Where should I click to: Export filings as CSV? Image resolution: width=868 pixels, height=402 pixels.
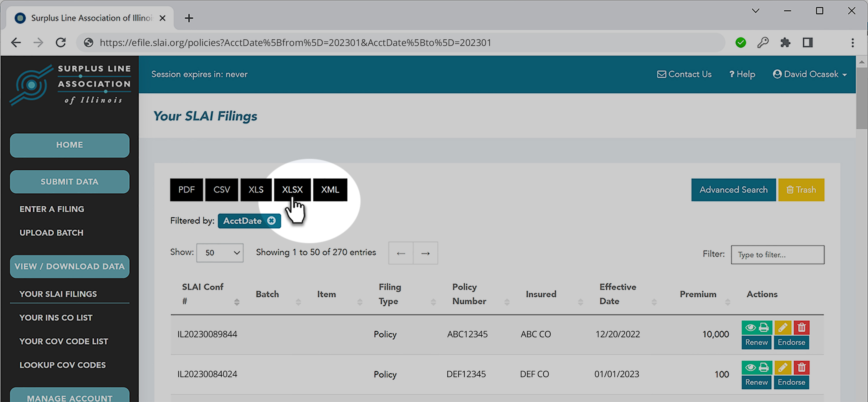click(x=222, y=190)
